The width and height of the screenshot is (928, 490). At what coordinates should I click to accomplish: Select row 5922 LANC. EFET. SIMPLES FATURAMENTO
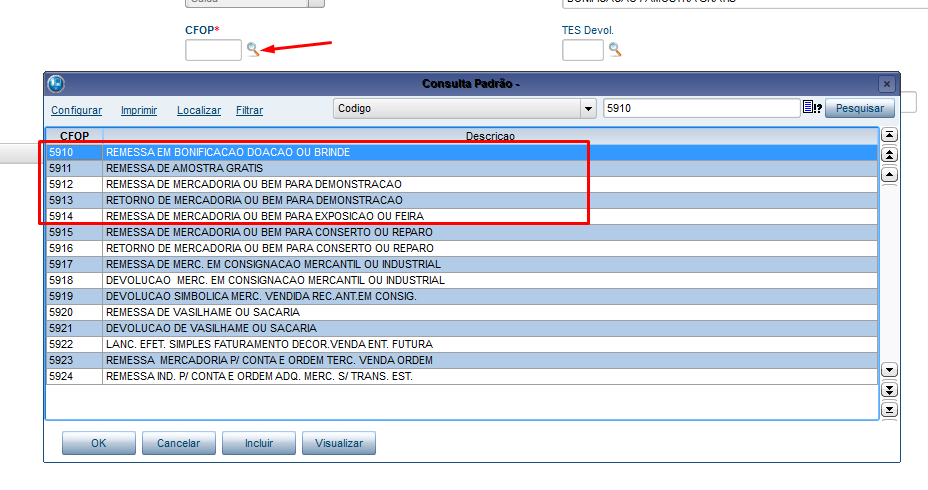(x=462, y=344)
